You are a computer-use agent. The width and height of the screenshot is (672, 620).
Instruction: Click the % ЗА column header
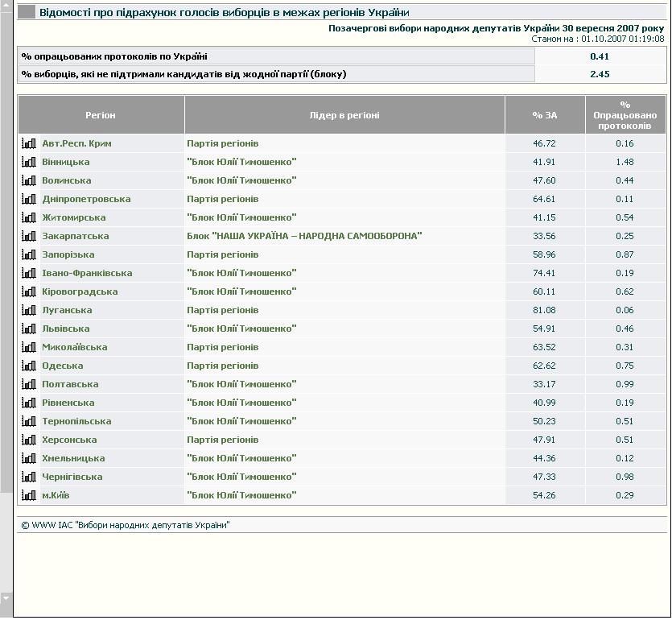(545, 115)
